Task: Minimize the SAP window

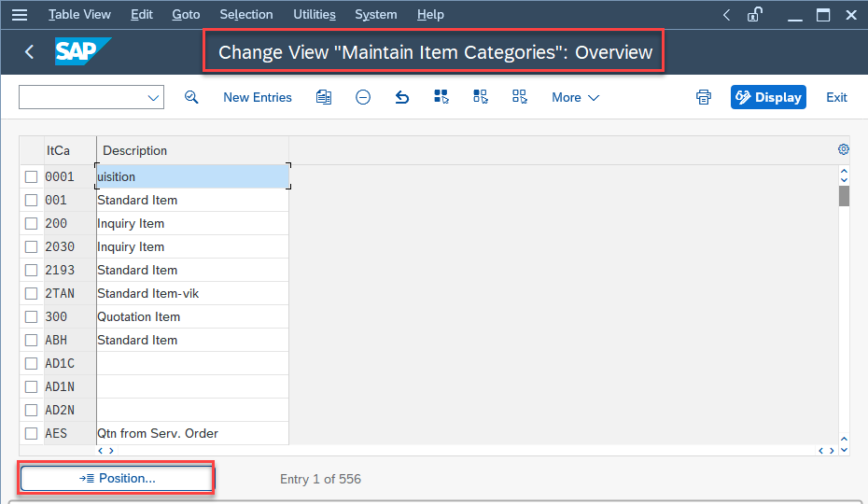Action: 795,19
